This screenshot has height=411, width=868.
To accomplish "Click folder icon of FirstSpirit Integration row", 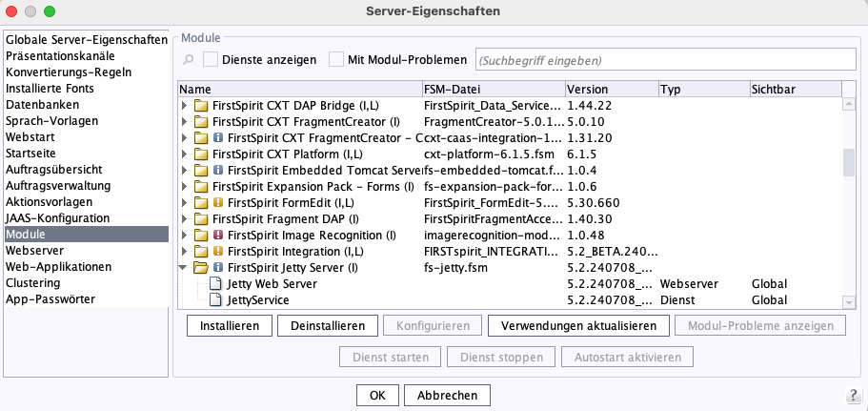I will click(x=201, y=252).
